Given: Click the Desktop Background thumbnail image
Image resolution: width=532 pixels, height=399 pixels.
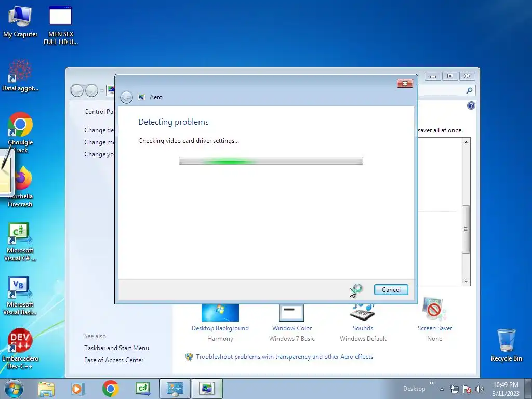Looking at the screenshot, I should [x=220, y=312].
